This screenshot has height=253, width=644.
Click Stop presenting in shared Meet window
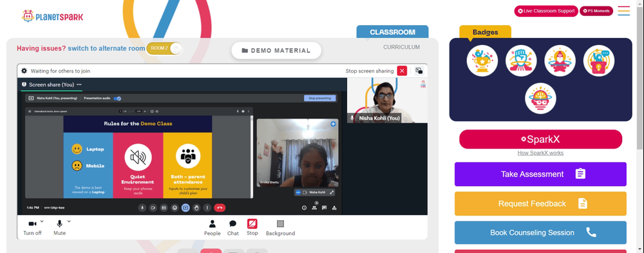pos(320,98)
